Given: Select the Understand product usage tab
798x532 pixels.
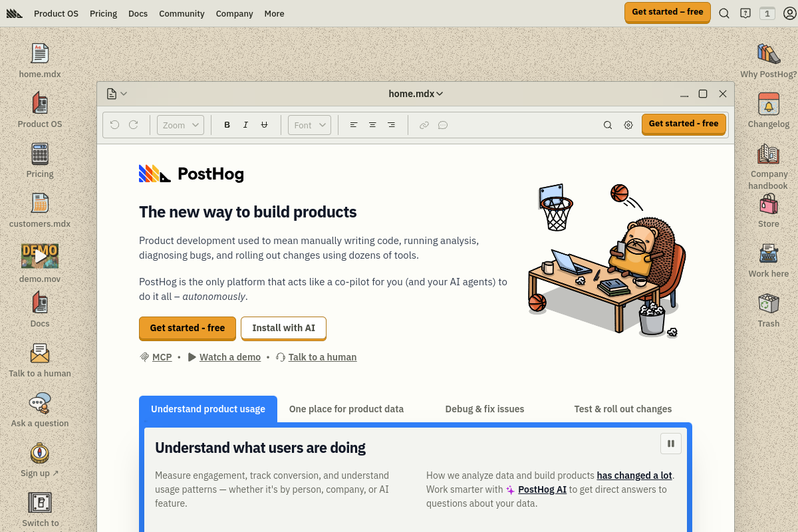Looking at the screenshot, I should point(208,409).
